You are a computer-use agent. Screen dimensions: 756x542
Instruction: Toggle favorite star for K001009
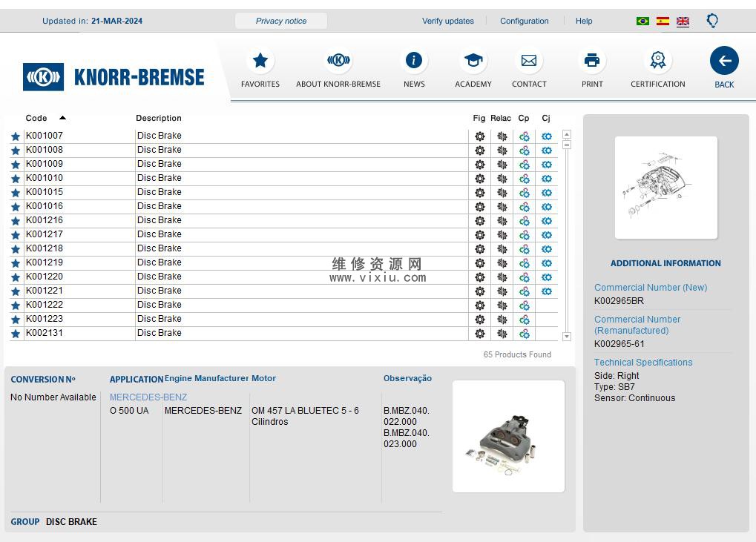(16, 165)
